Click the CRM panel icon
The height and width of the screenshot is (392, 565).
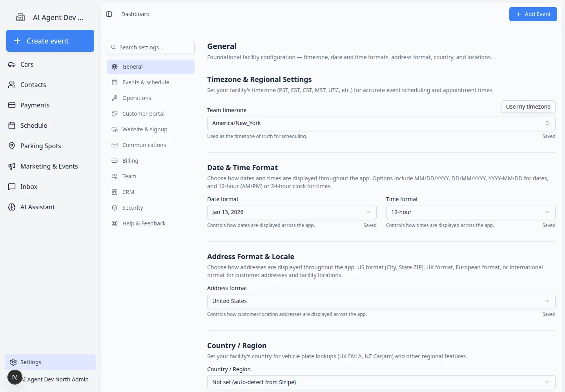pyautogui.click(x=115, y=192)
